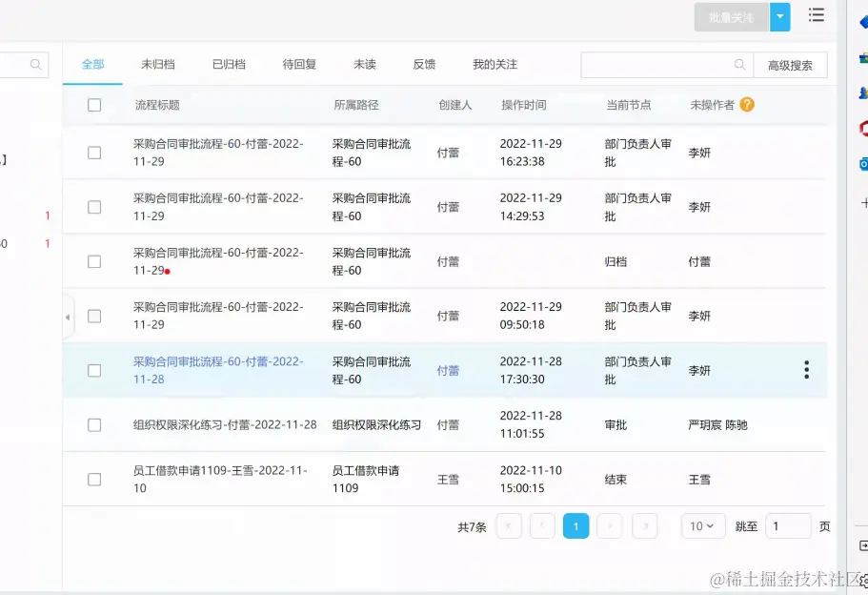Viewport: 868px width, 595px height.
Task: Click the red icon in the right sidebar
Action: (863, 129)
